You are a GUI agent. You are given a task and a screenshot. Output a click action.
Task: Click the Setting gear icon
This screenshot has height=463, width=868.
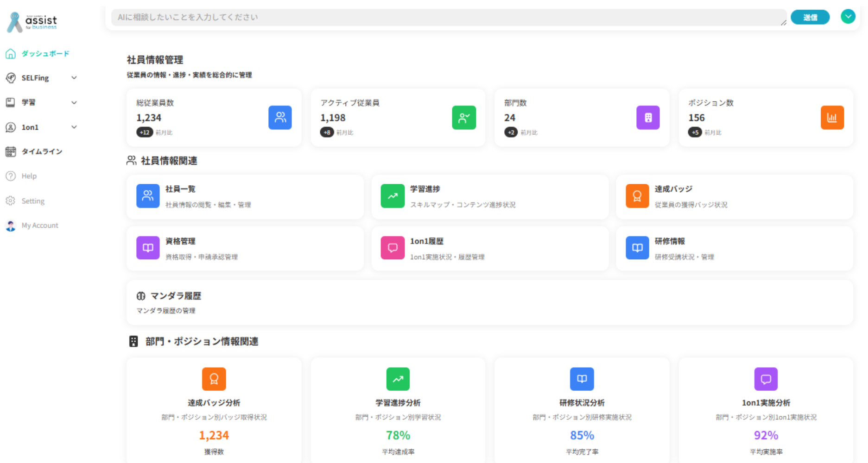pyautogui.click(x=10, y=200)
